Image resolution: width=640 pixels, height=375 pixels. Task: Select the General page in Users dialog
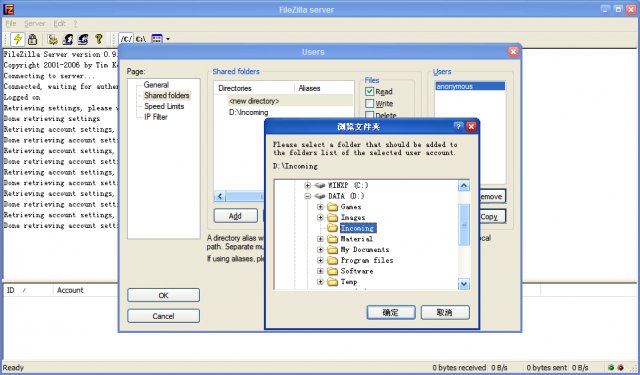(x=156, y=85)
